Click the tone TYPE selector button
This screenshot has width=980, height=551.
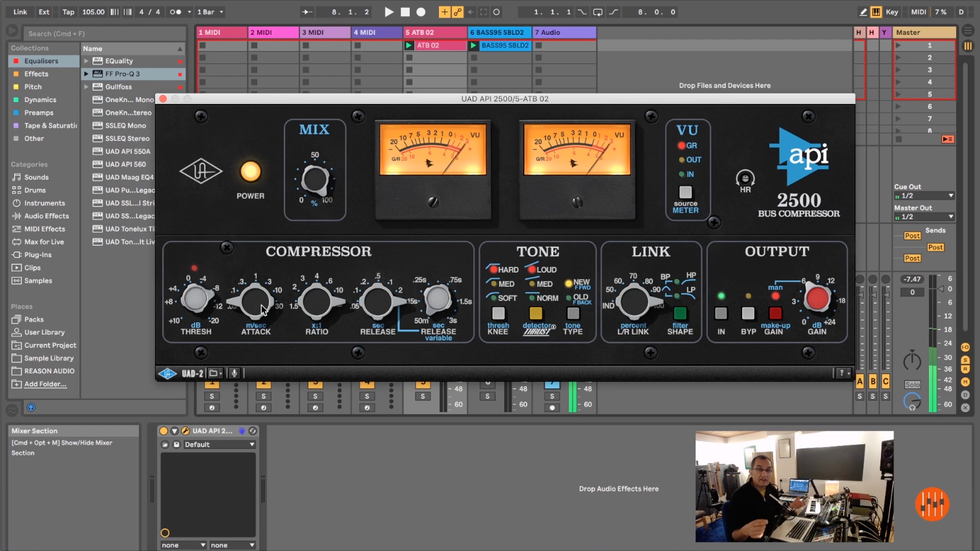point(573,313)
